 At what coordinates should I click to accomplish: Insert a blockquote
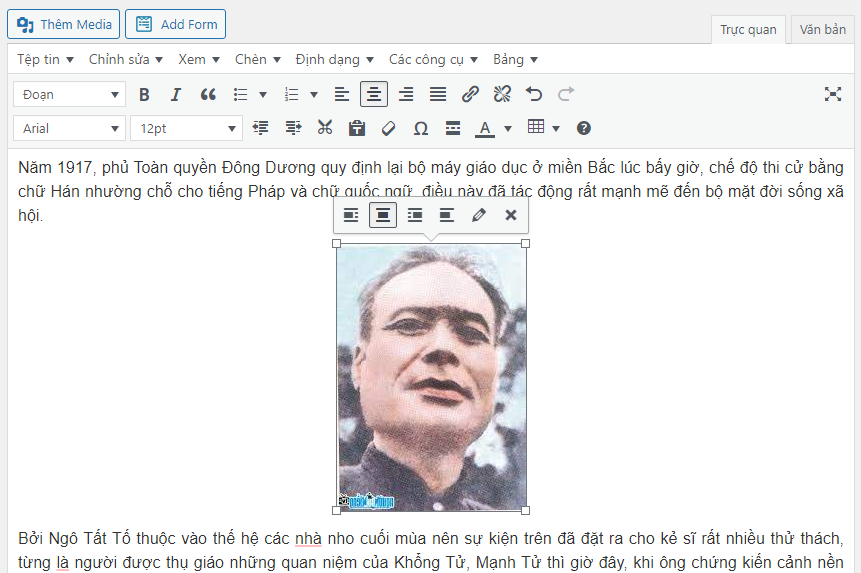coord(208,95)
